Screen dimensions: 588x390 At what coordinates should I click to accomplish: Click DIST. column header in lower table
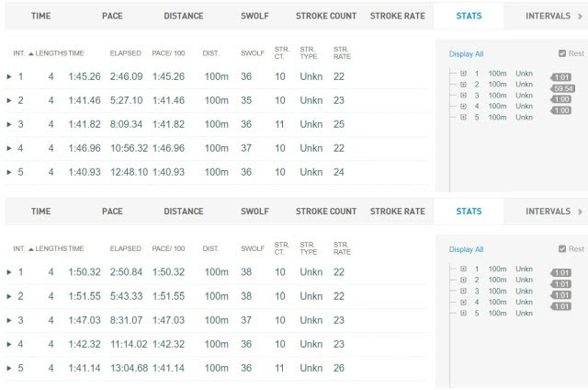(210, 248)
